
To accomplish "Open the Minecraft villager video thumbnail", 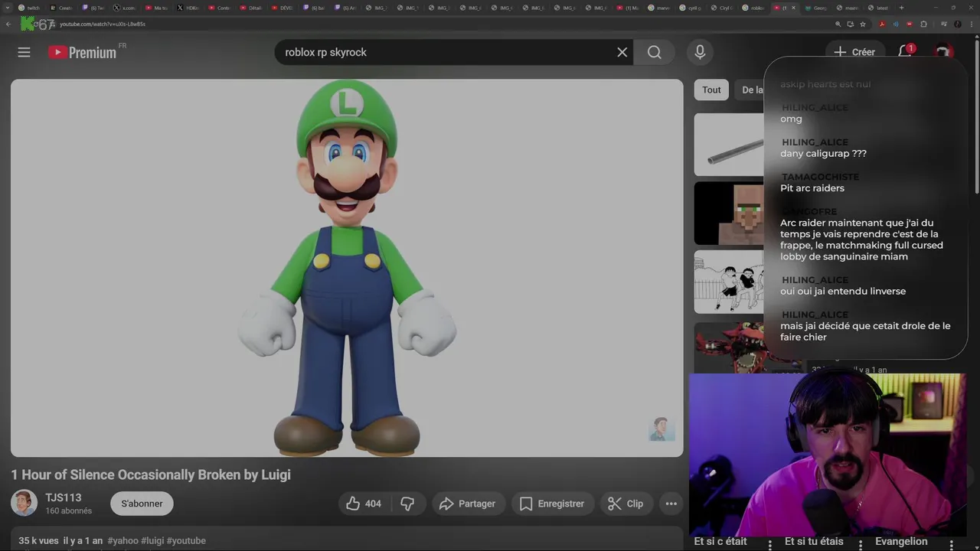I will coord(729,213).
